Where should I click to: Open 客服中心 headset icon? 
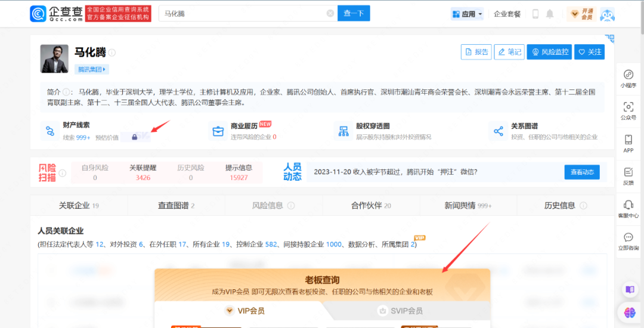coord(628,208)
